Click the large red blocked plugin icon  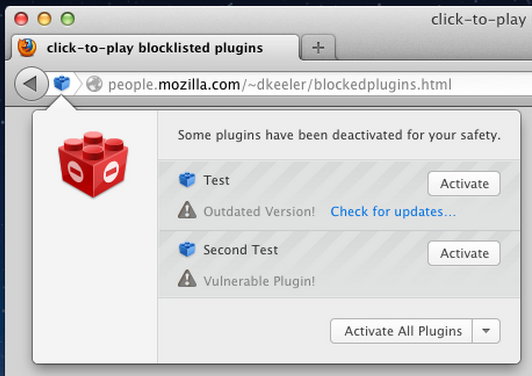point(93,164)
